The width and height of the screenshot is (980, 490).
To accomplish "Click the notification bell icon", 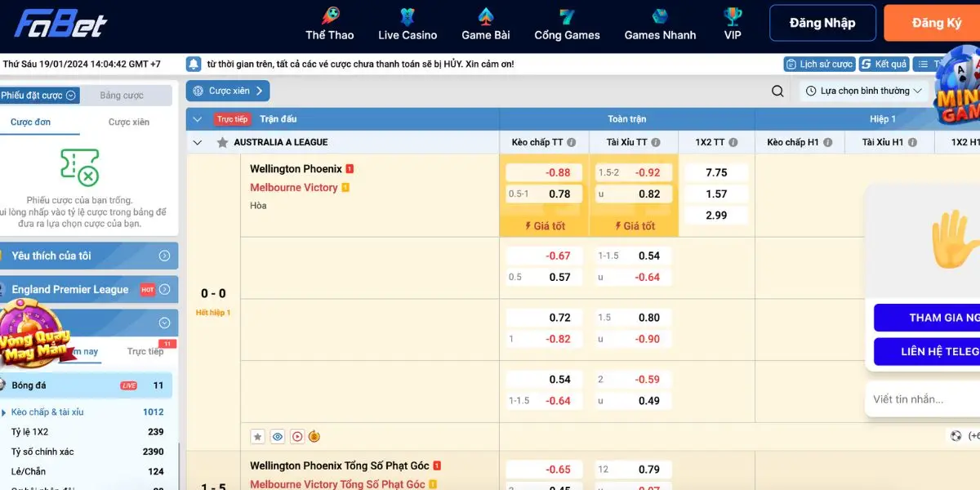I will (194, 64).
